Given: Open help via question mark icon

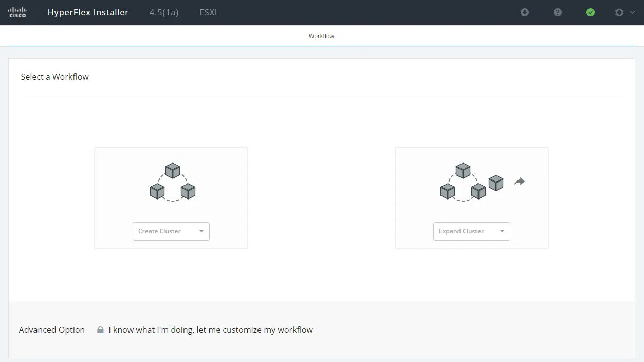Looking at the screenshot, I should (557, 12).
